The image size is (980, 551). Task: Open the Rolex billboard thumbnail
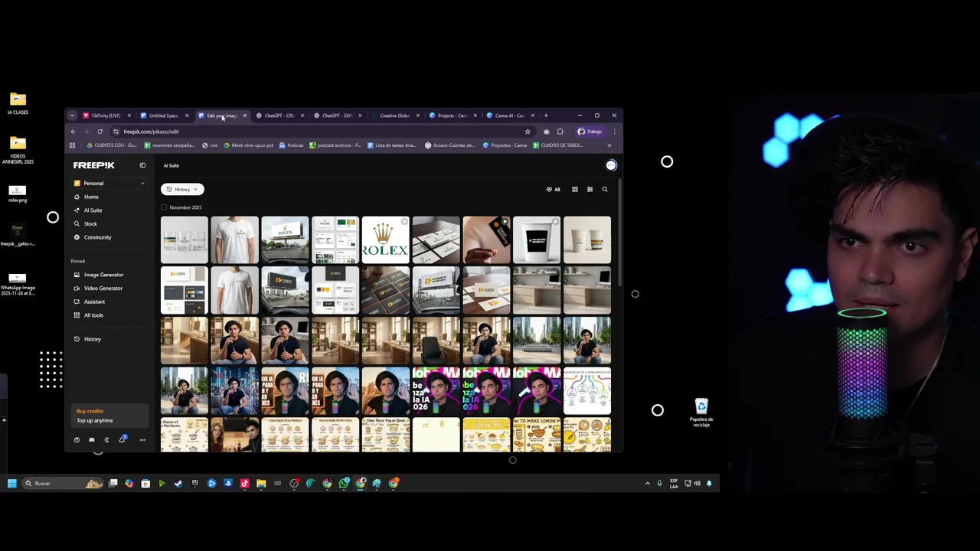coord(285,240)
